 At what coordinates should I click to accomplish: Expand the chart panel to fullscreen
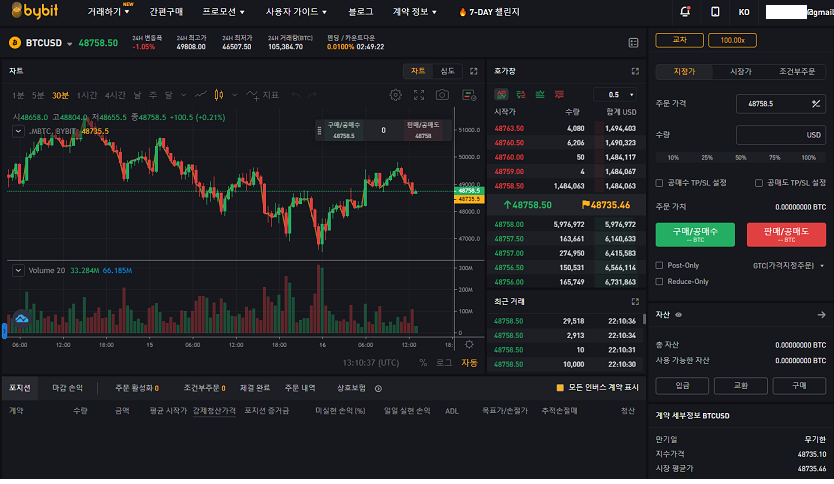click(x=473, y=71)
